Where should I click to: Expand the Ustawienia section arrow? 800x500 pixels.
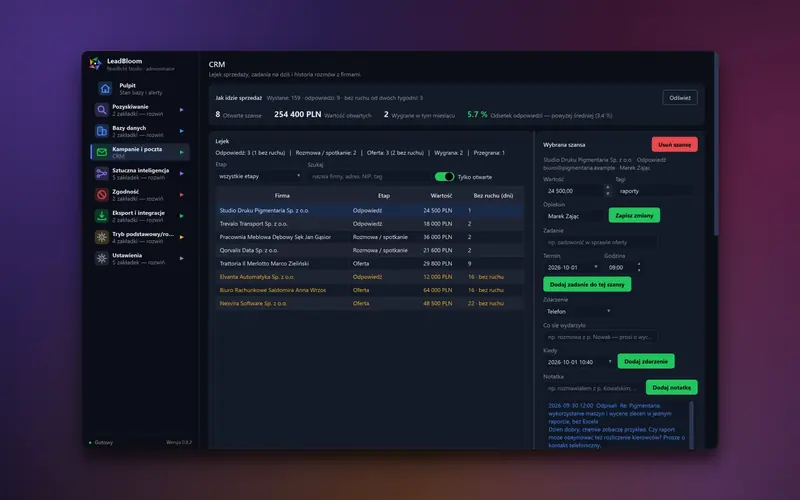(x=182, y=258)
